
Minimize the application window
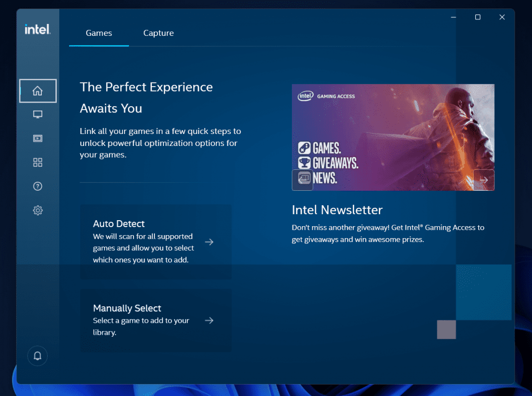[x=453, y=16]
